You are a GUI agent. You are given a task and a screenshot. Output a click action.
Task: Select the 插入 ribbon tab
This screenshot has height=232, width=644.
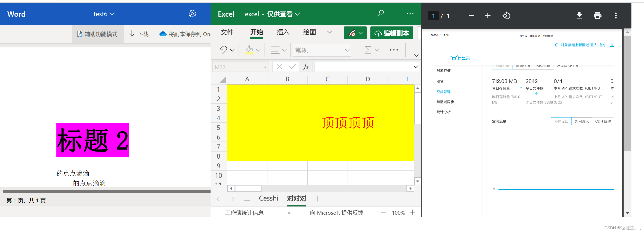pyautogui.click(x=283, y=32)
